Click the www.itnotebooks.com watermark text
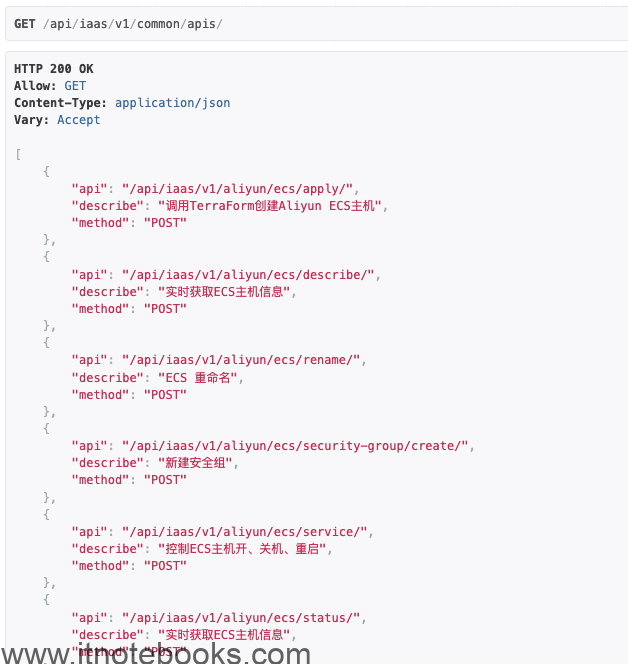This screenshot has height=664, width=628. pyautogui.click(x=156, y=653)
